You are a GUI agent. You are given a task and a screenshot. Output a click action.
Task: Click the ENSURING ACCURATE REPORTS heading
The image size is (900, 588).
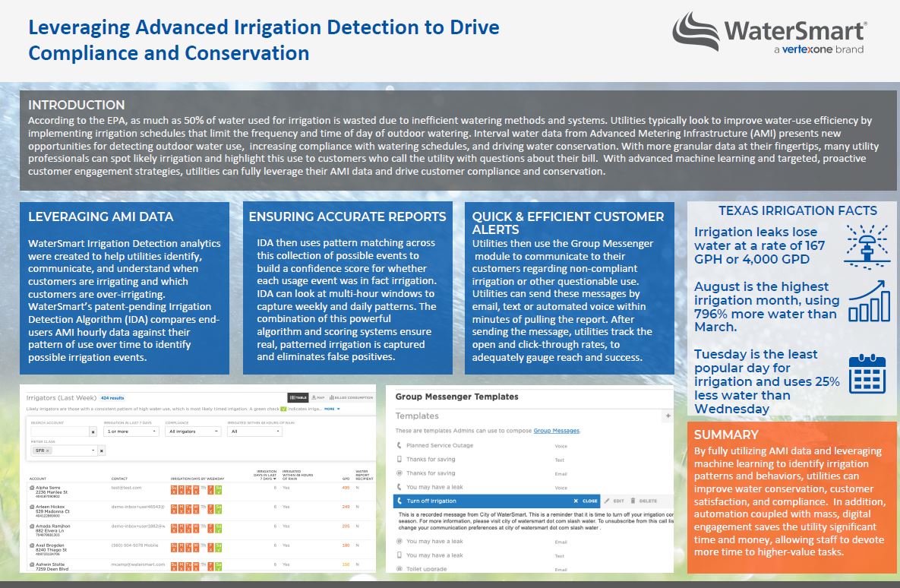point(347,217)
